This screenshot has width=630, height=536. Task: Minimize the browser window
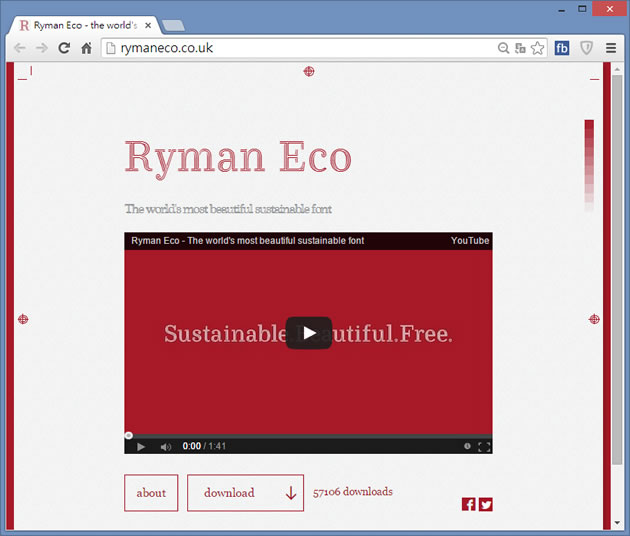561,10
